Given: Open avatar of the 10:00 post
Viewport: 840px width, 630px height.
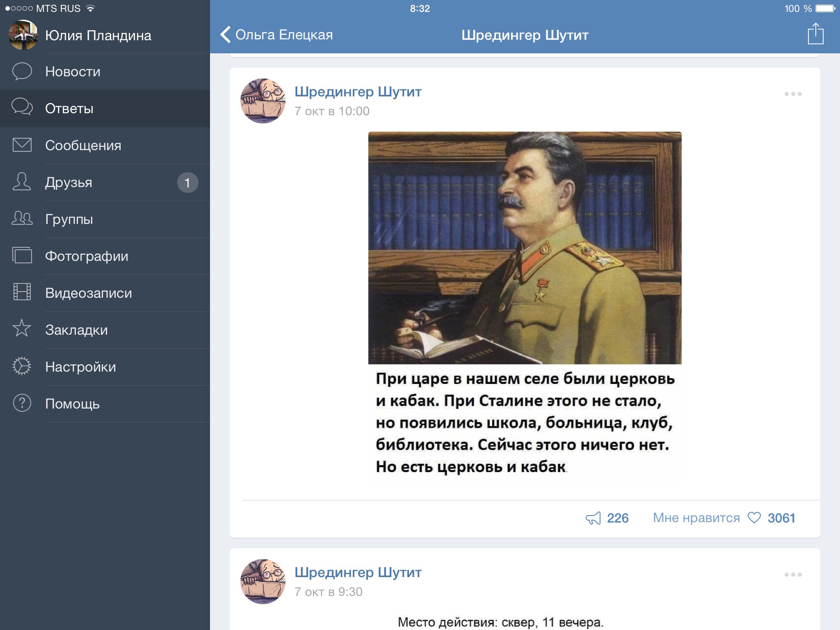Looking at the screenshot, I should [263, 101].
